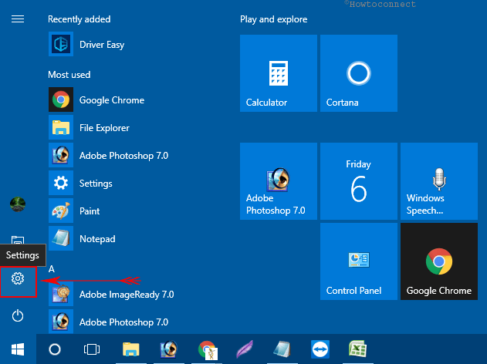Viewport: 487px width, 364px height.
Task: Open File Explorer on the taskbar
Action: coord(131,349)
